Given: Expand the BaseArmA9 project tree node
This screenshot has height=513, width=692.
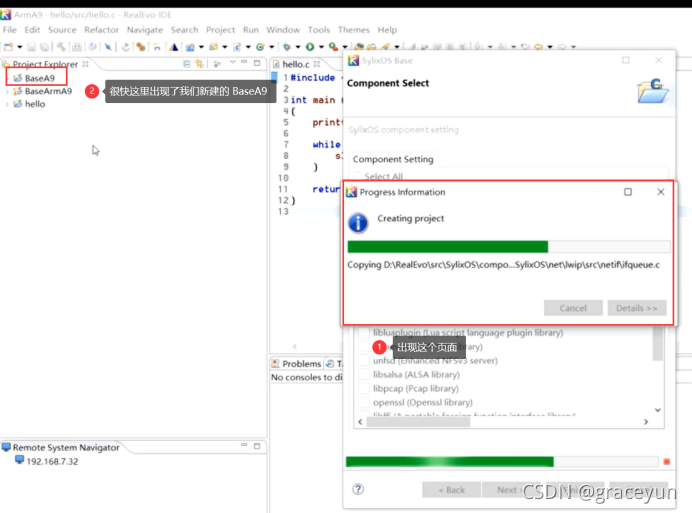Looking at the screenshot, I should coord(7,91).
